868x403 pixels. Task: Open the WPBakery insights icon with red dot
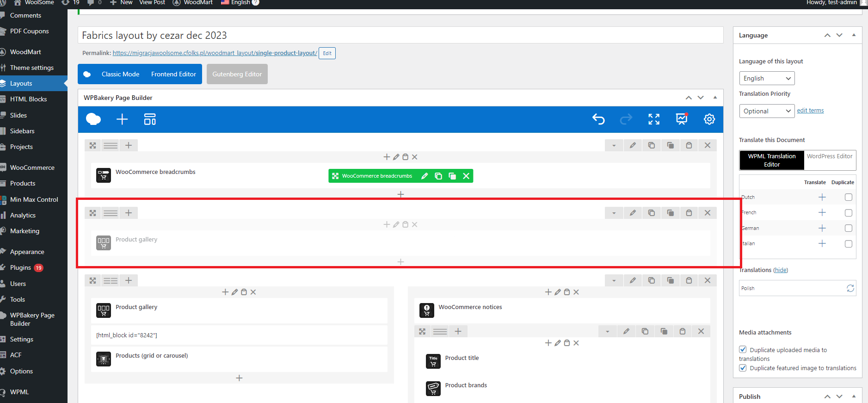click(x=682, y=119)
